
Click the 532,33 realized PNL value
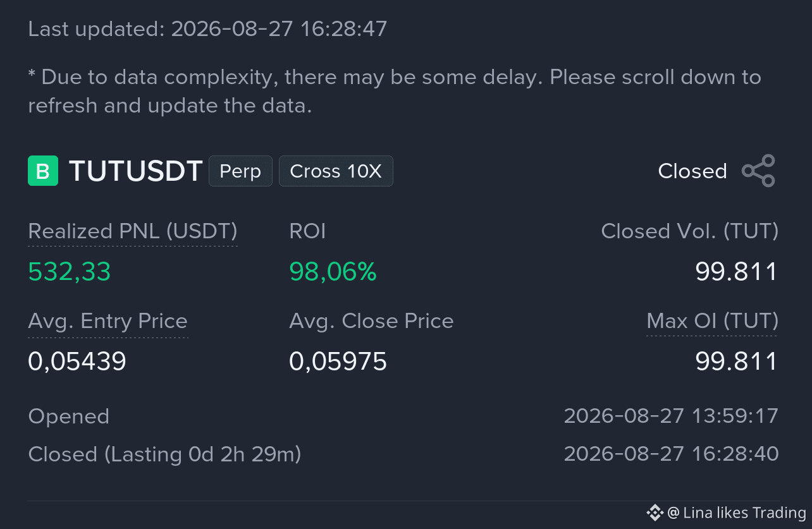click(x=70, y=272)
